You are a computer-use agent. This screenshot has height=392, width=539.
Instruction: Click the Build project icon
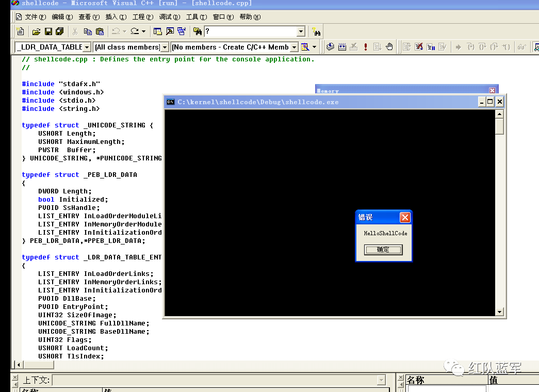tap(342, 47)
